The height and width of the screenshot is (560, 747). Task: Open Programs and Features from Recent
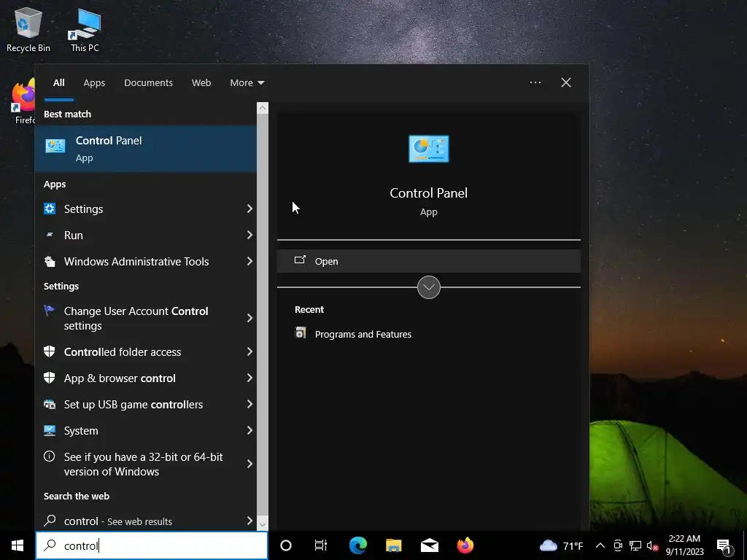click(363, 334)
